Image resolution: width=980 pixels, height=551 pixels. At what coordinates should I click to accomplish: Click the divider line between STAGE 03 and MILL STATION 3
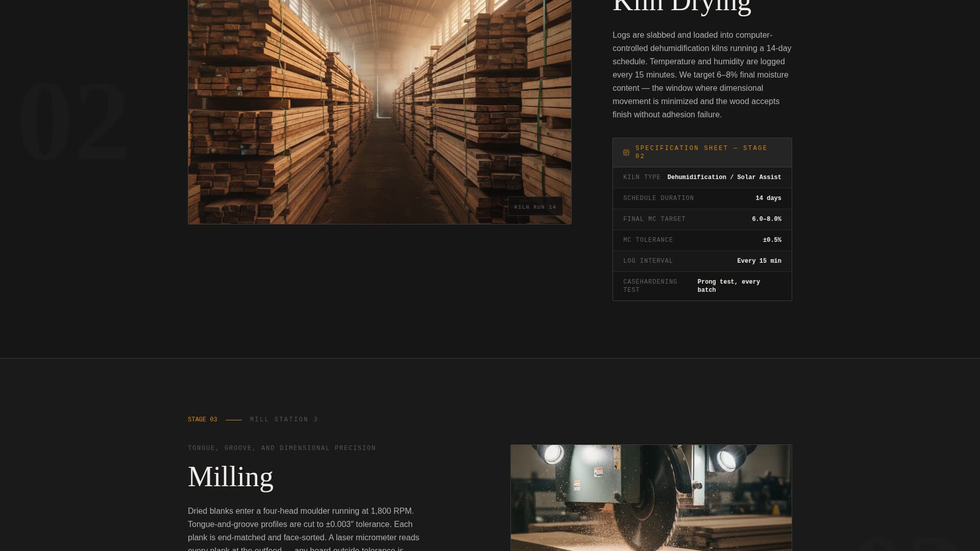pos(234,419)
